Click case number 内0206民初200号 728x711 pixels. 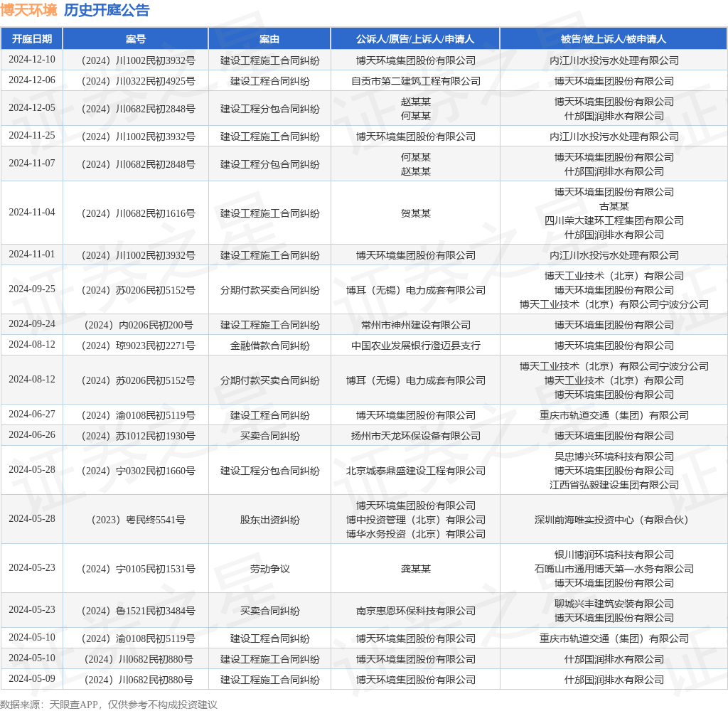coord(139,325)
